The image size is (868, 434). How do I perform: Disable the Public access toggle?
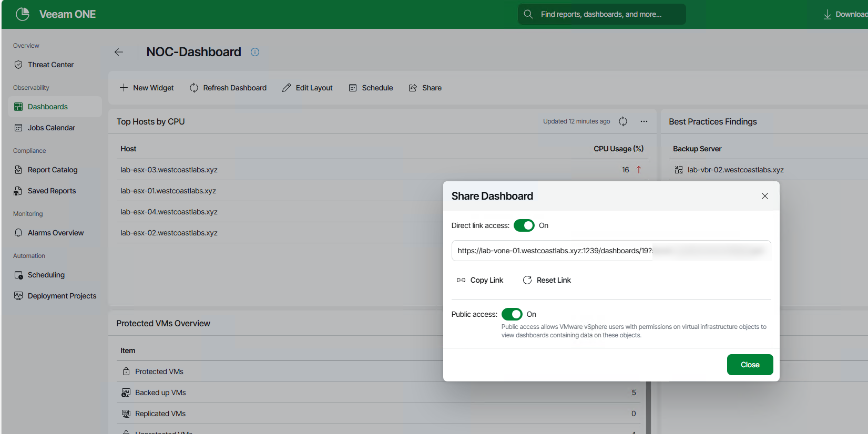click(512, 314)
